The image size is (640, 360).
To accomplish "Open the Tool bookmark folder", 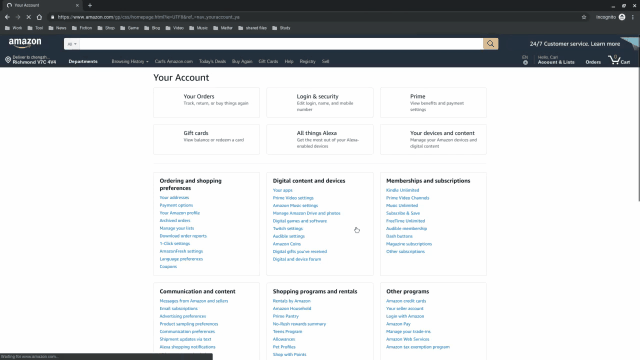I will [x=35, y=28].
